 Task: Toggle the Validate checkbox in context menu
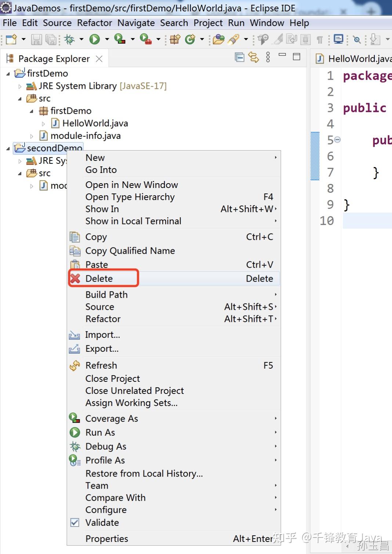coord(75,522)
